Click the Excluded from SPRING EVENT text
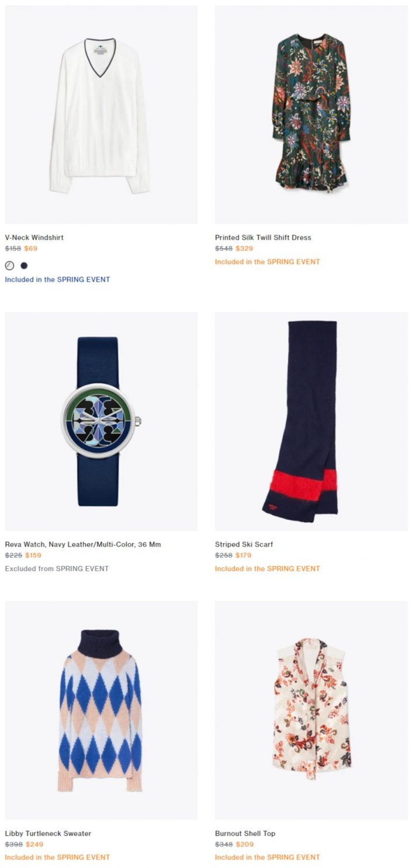The image size is (409, 868). 57,568
